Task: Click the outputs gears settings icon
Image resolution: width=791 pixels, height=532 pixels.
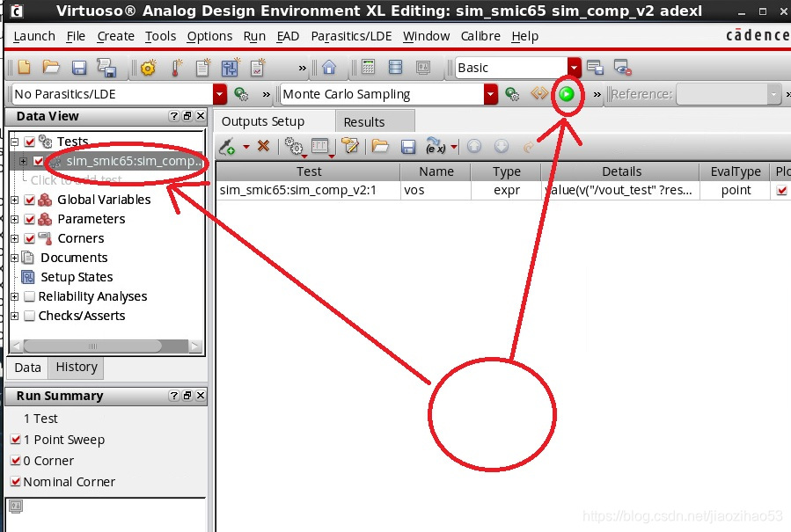Action: tap(294, 147)
